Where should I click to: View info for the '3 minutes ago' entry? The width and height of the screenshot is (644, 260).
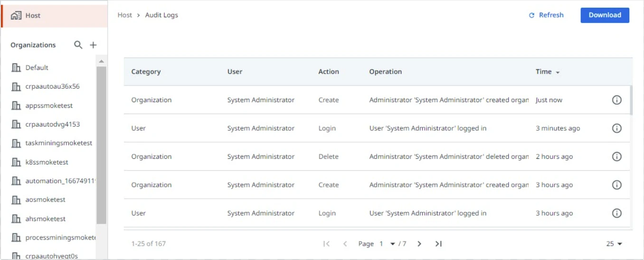coord(616,128)
